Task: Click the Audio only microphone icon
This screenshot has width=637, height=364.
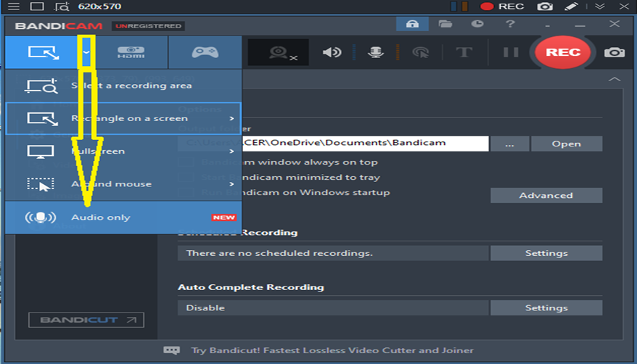Action: click(40, 218)
